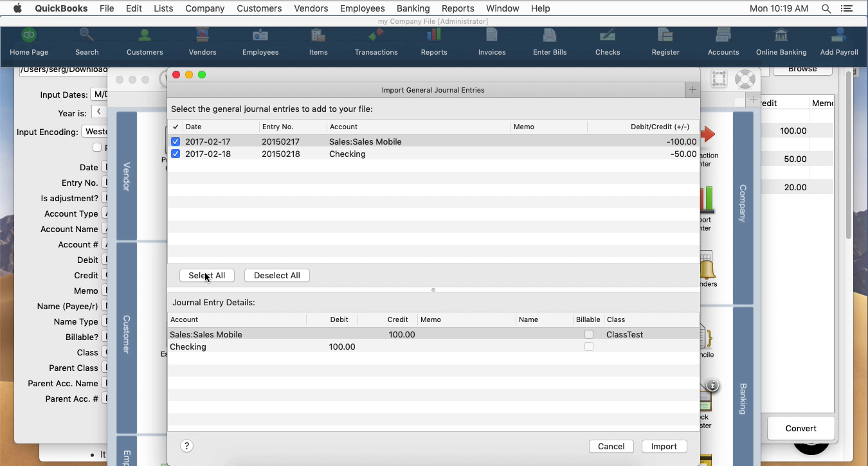Click the Year is back chevron
Image resolution: width=868 pixels, height=466 pixels.
coord(99,112)
